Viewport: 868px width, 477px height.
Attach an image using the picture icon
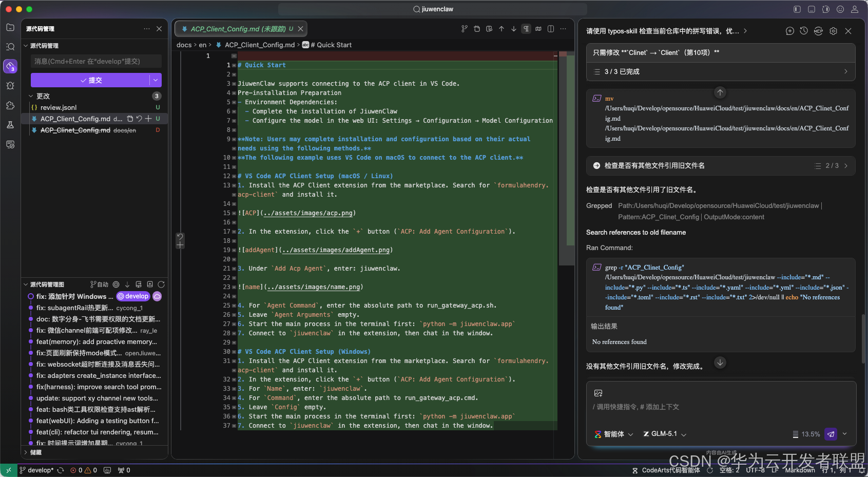[598, 393]
